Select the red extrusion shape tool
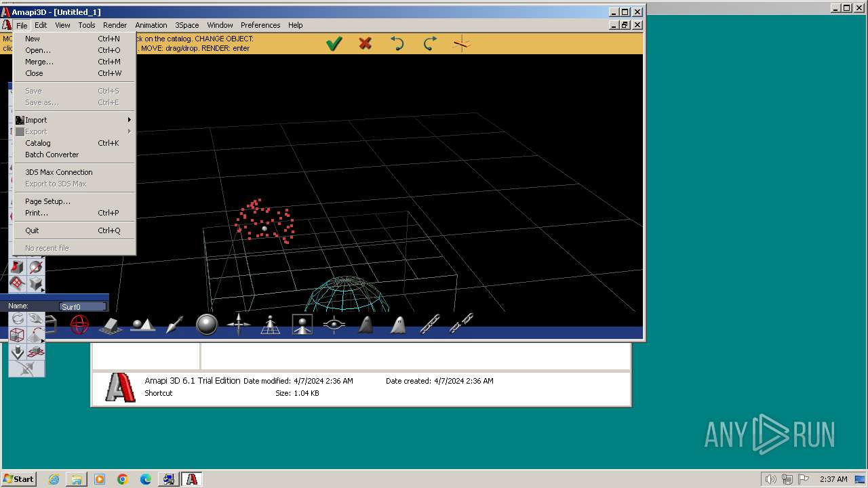This screenshot has width=868, height=488. click(x=18, y=266)
